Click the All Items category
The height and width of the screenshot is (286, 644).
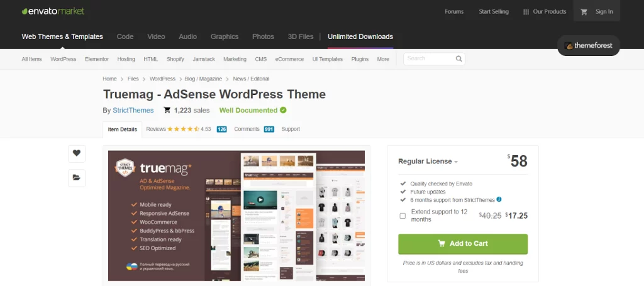tap(31, 59)
